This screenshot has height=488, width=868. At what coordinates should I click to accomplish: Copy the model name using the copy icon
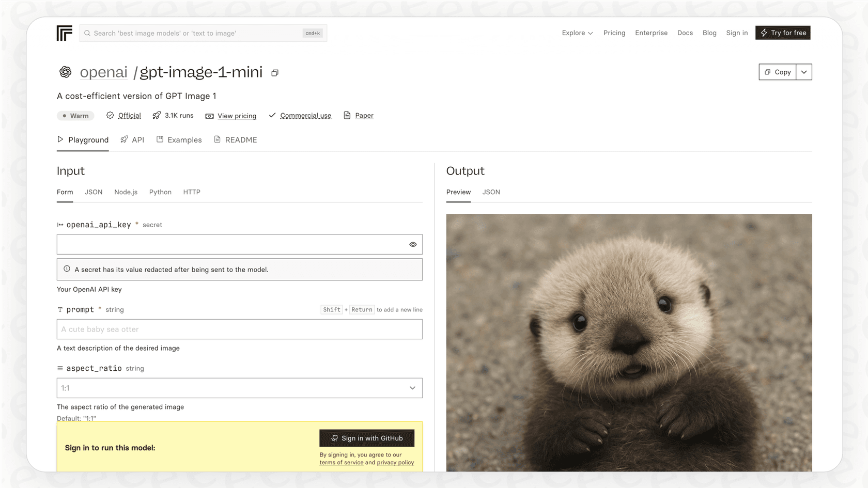click(x=274, y=72)
